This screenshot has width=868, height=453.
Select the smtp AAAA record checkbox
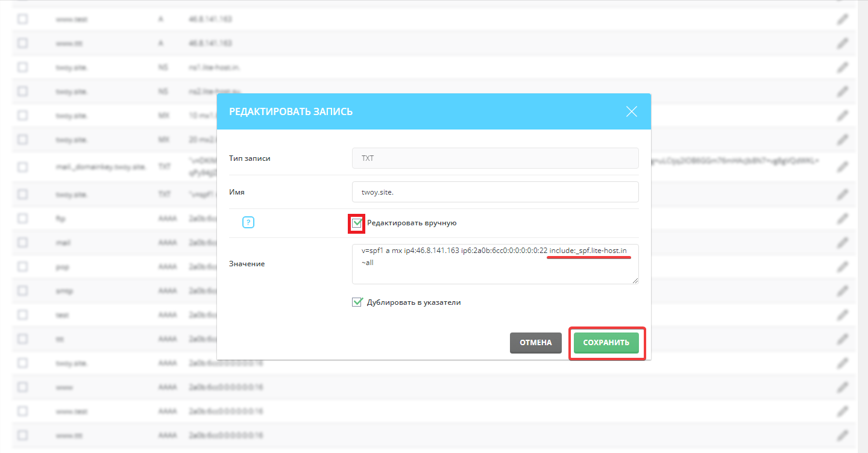[x=22, y=290]
